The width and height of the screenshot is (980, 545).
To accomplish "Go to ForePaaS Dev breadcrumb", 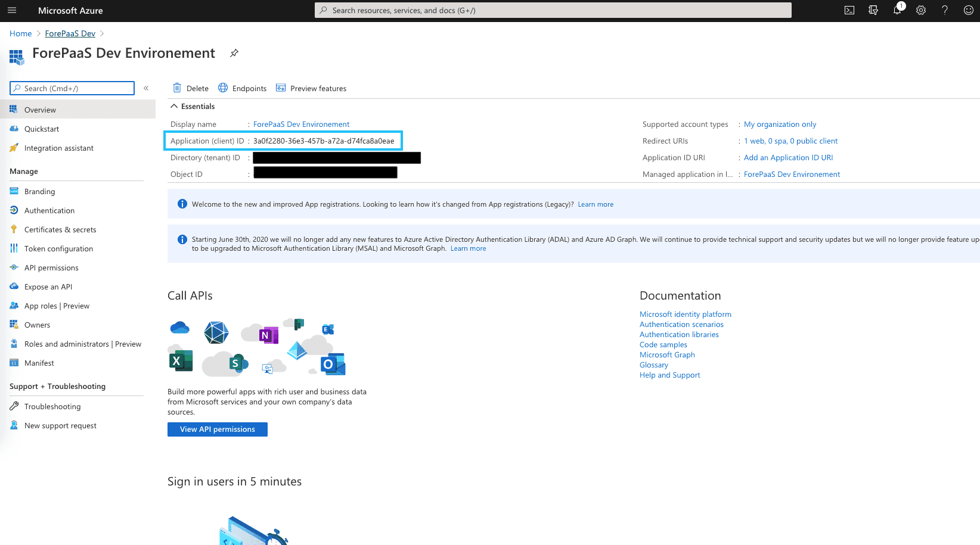I will click(70, 33).
